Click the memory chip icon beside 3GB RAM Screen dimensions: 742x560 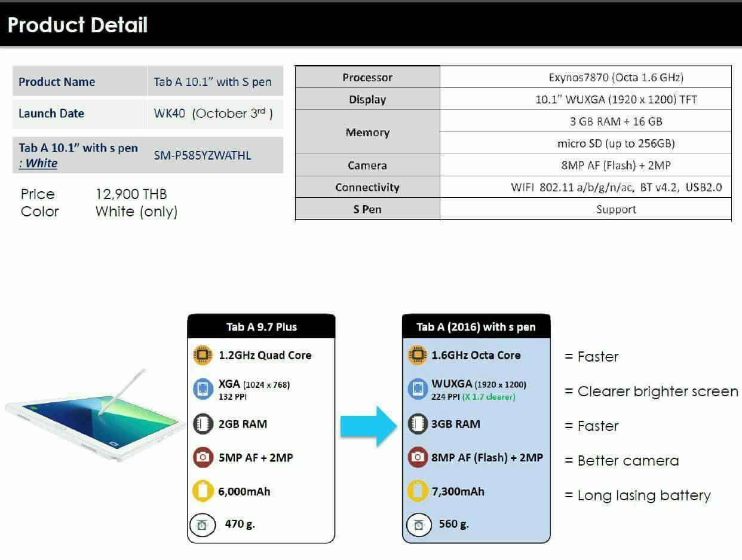pyautogui.click(x=417, y=424)
